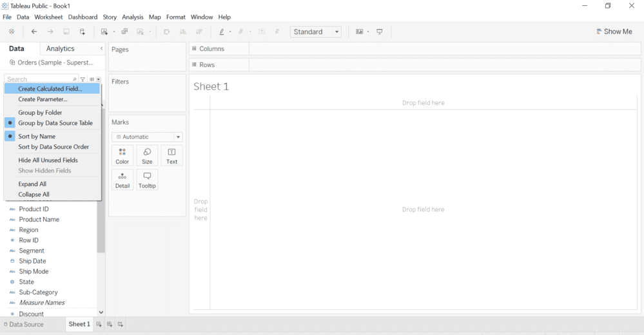Click the Show Me button
The image size is (644, 335).
[614, 32]
